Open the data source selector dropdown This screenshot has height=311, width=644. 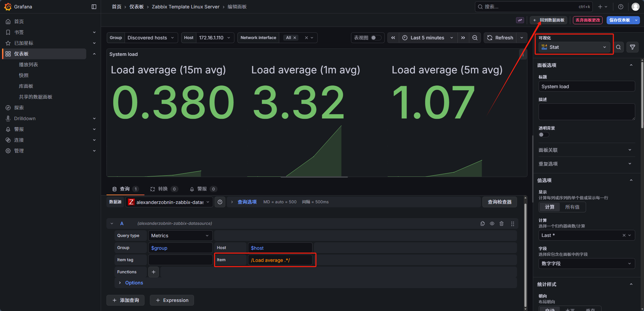point(169,202)
